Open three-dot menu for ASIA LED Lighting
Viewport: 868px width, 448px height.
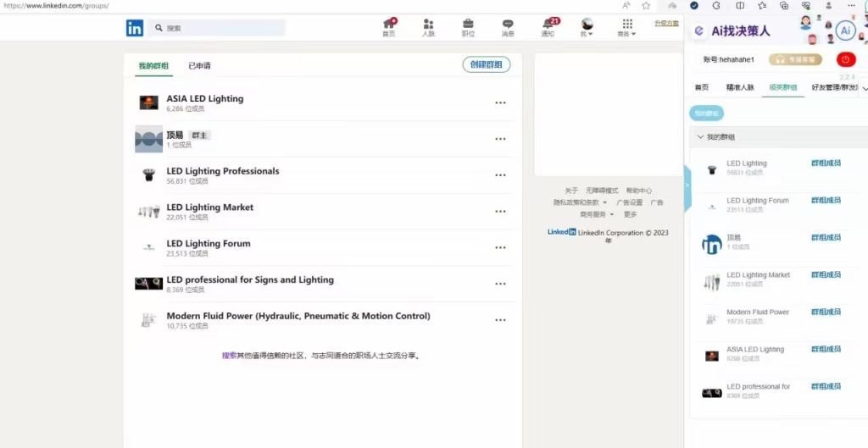click(x=500, y=102)
